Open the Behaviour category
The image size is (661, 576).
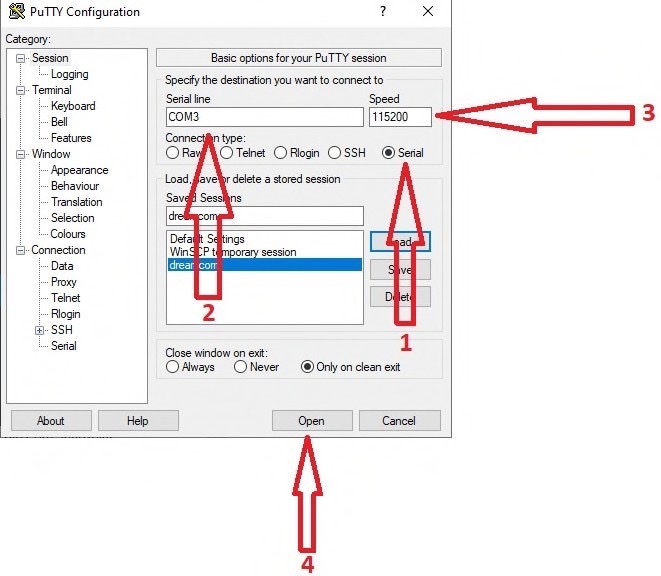tap(75, 186)
